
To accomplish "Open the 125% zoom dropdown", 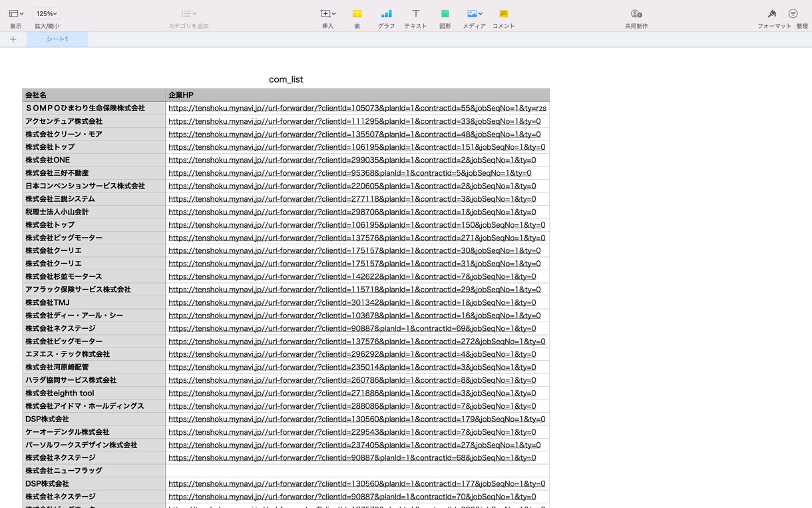I will pyautogui.click(x=47, y=13).
